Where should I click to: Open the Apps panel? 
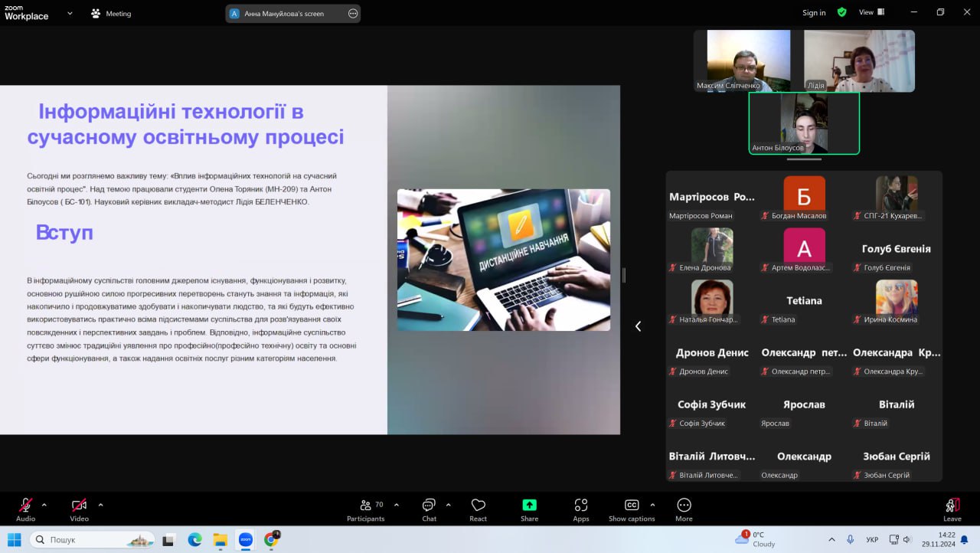581,509
